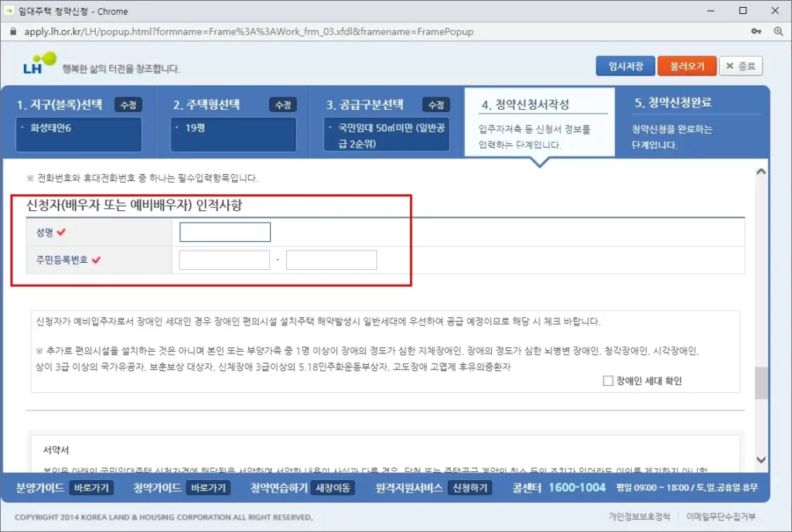This screenshot has width=792, height=532.
Task: Minimize the Chrome window
Action: click(711, 11)
